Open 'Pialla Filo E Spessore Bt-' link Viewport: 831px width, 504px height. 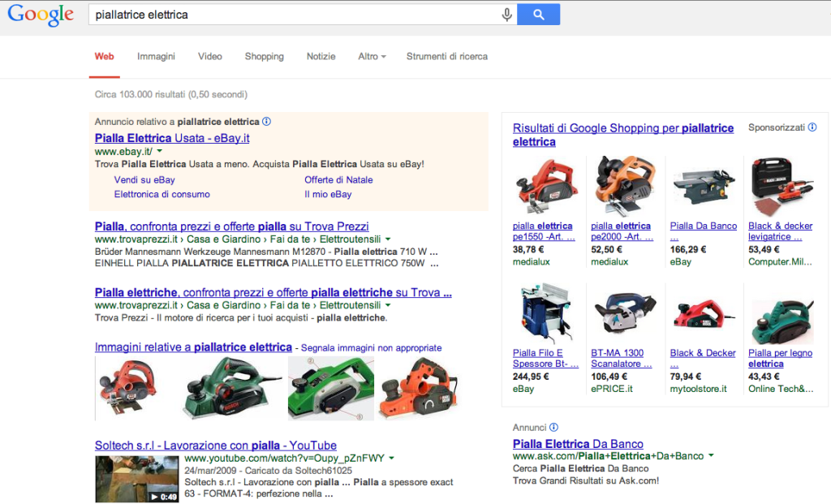(545, 358)
